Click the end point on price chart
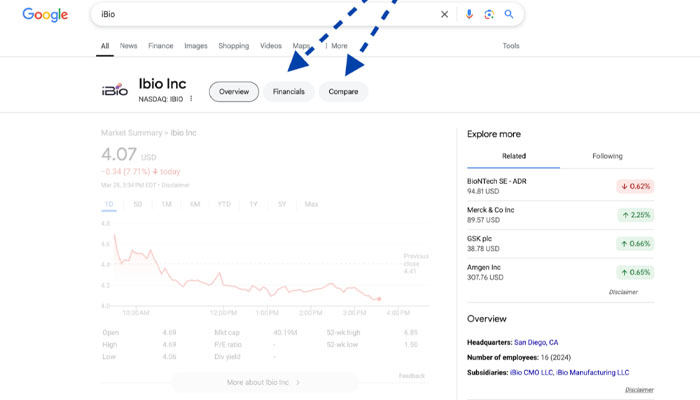Viewport: 700px width, 400px height. pyautogui.click(x=379, y=298)
